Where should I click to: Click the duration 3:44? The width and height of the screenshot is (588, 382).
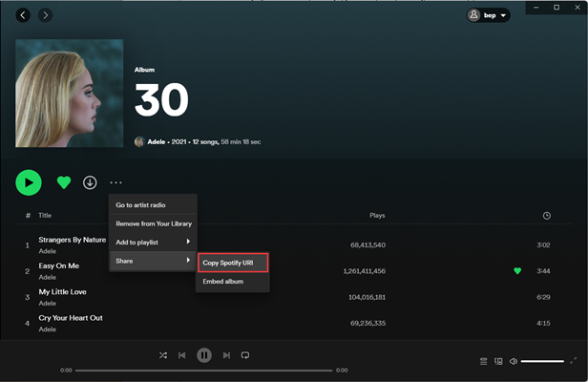pos(543,271)
